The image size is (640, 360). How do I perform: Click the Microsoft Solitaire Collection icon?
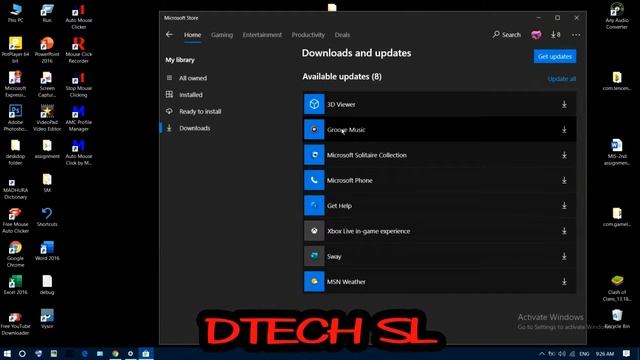pyautogui.click(x=314, y=155)
